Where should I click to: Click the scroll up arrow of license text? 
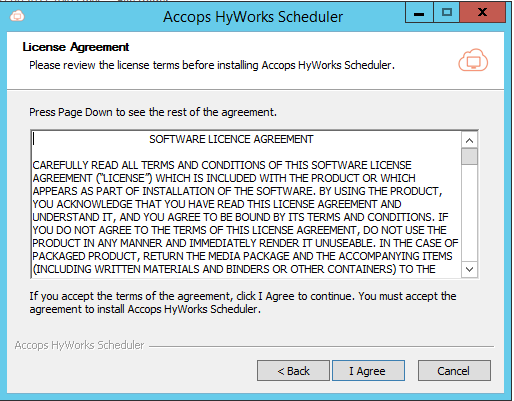pos(469,140)
